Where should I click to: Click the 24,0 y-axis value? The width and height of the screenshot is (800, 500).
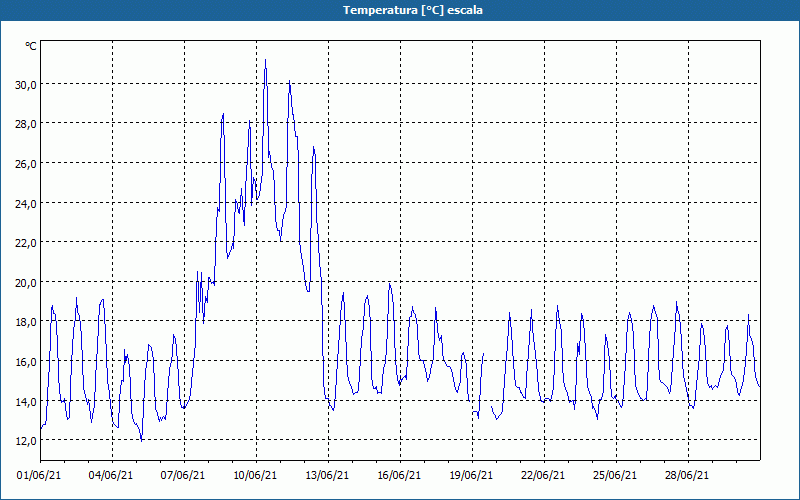(x=26, y=204)
